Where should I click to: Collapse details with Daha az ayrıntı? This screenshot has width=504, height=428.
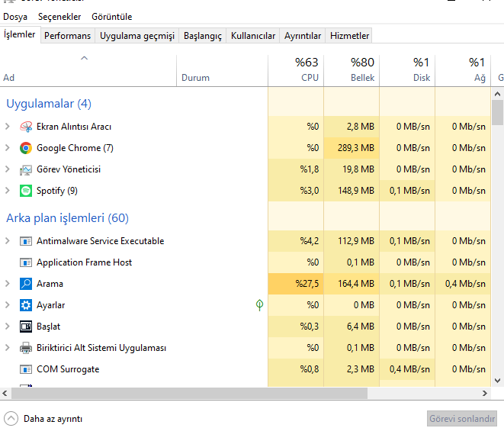pos(44,419)
